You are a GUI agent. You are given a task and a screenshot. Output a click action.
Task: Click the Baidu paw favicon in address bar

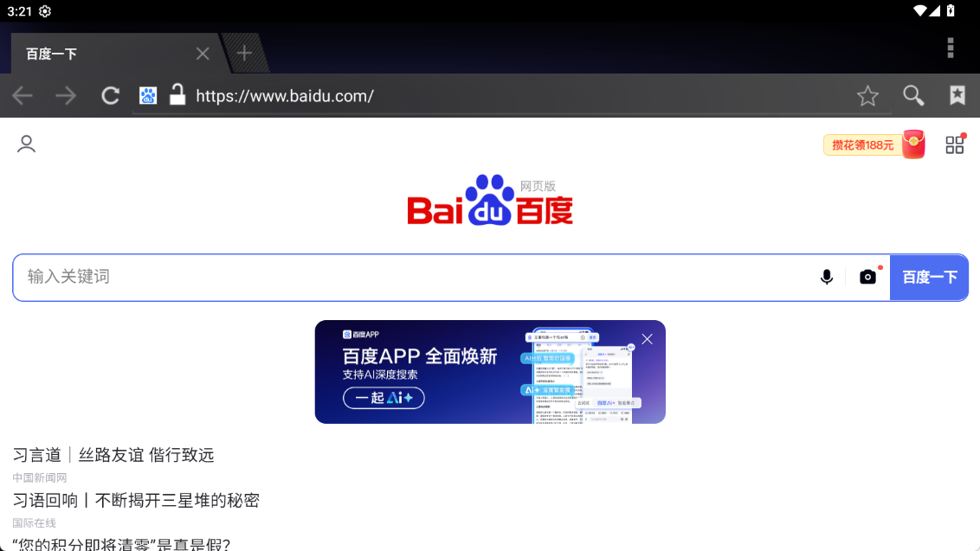click(148, 95)
